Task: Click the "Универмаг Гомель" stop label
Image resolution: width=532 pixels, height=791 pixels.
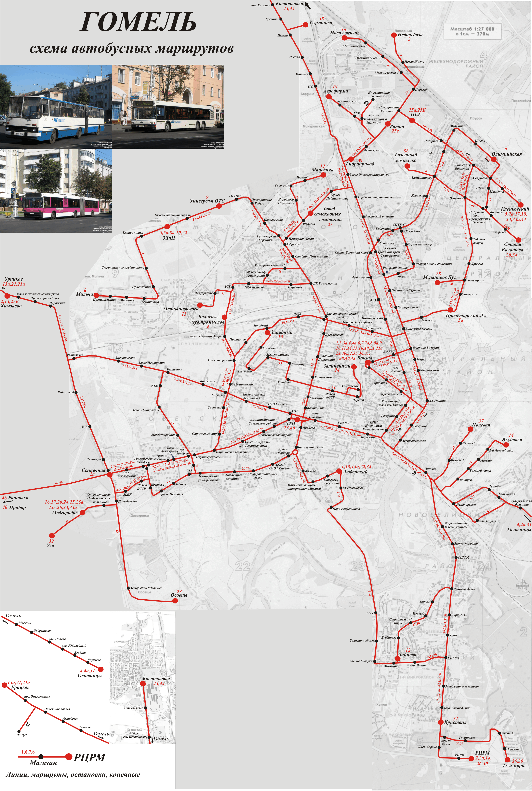Action: coord(419,328)
